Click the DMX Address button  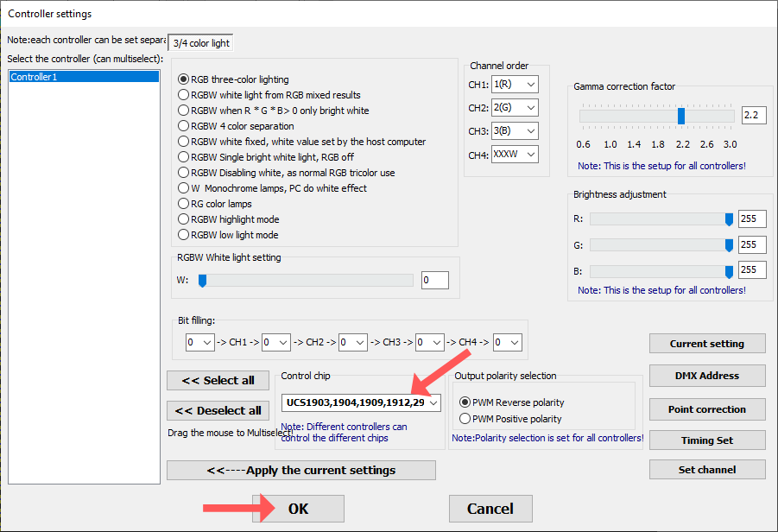coord(707,376)
